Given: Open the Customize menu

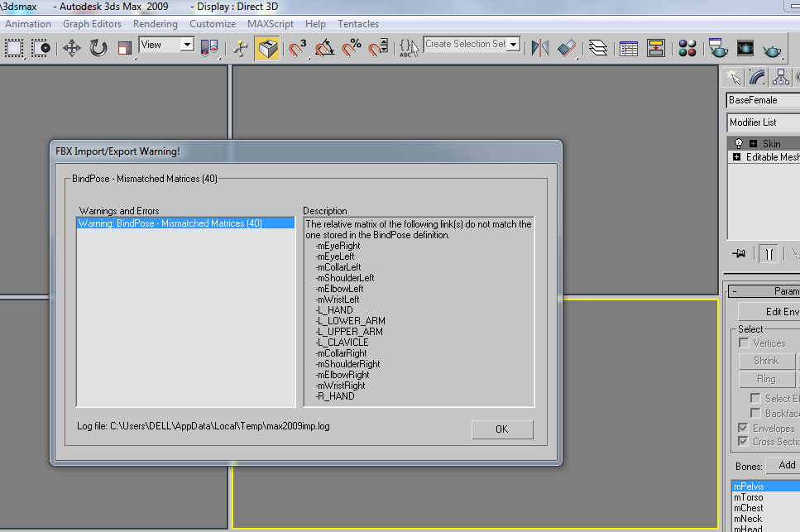Looking at the screenshot, I should pos(213,24).
